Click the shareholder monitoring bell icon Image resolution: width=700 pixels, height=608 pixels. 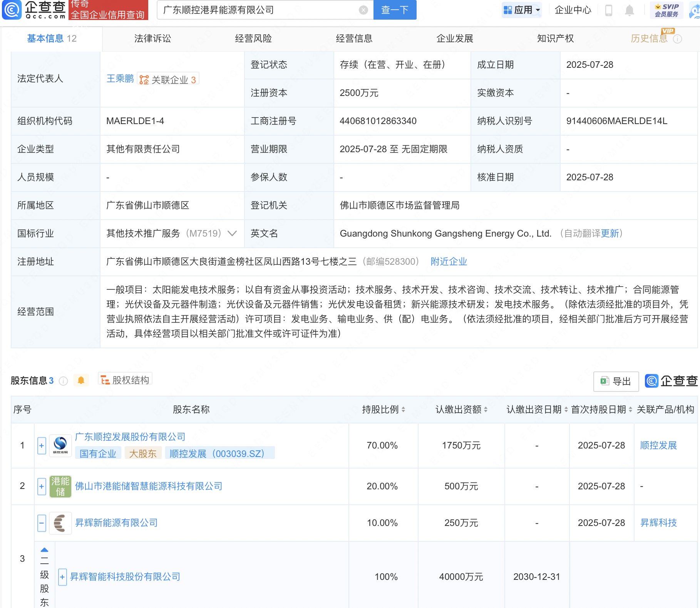coord(81,380)
